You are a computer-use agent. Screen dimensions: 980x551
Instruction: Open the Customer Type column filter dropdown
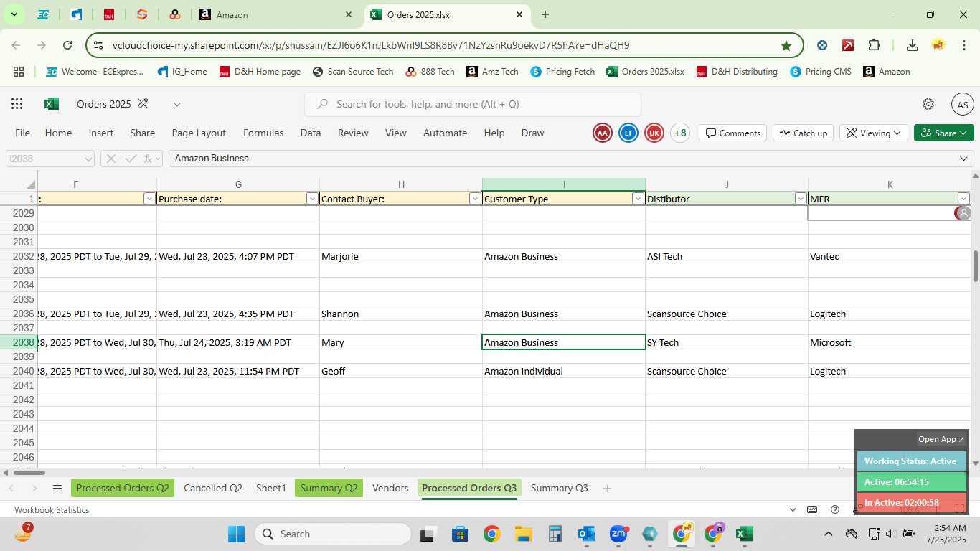pyautogui.click(x=638, y=199)
